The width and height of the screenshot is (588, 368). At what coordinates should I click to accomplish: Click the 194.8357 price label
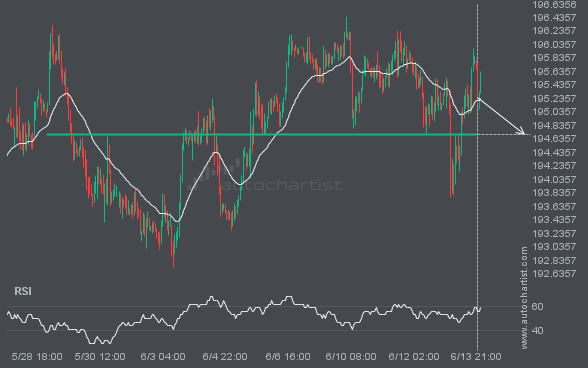(554, 126)
